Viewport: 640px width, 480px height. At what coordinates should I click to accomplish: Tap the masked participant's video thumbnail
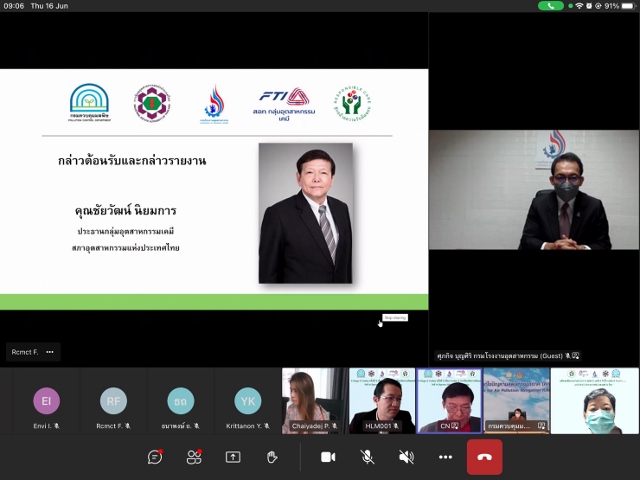click(x=594, y=400)
